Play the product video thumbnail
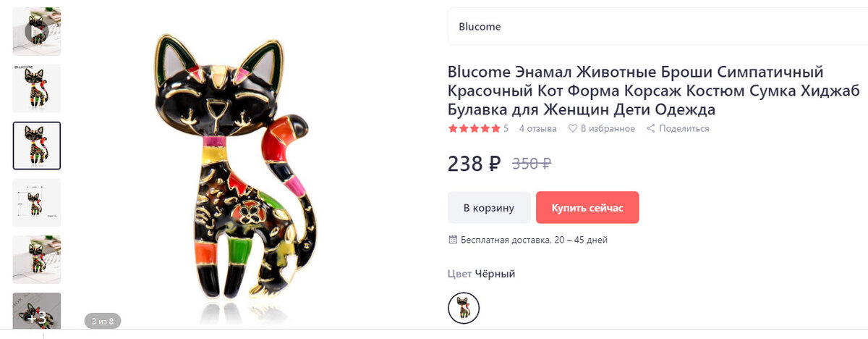This screenshot has width=868, height=339. 36,31
